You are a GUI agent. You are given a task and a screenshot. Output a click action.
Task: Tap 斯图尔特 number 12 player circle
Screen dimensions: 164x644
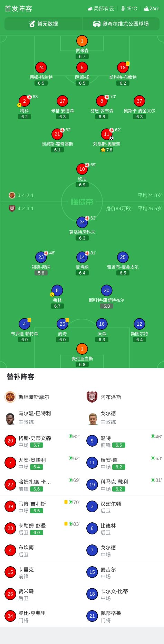(139, 324)
